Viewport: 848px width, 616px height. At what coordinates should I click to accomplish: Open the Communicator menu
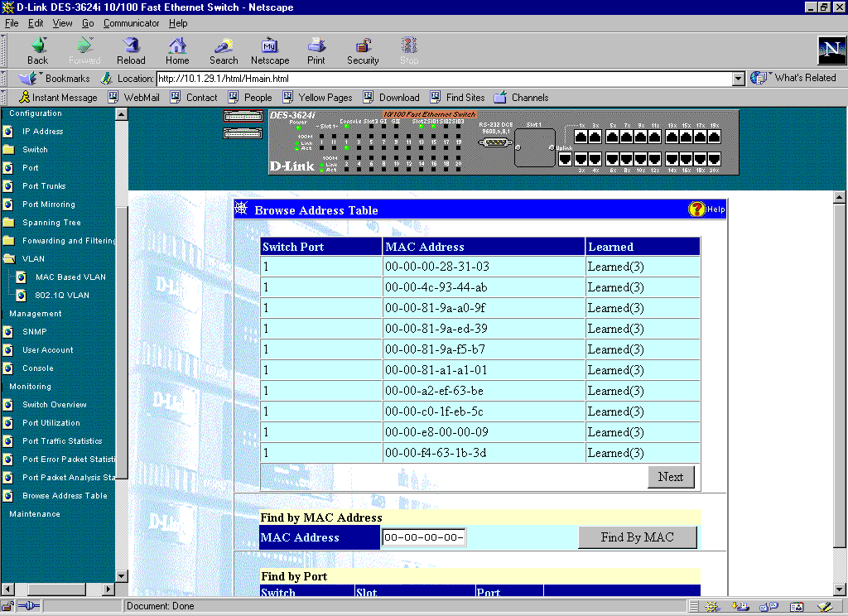131,23
